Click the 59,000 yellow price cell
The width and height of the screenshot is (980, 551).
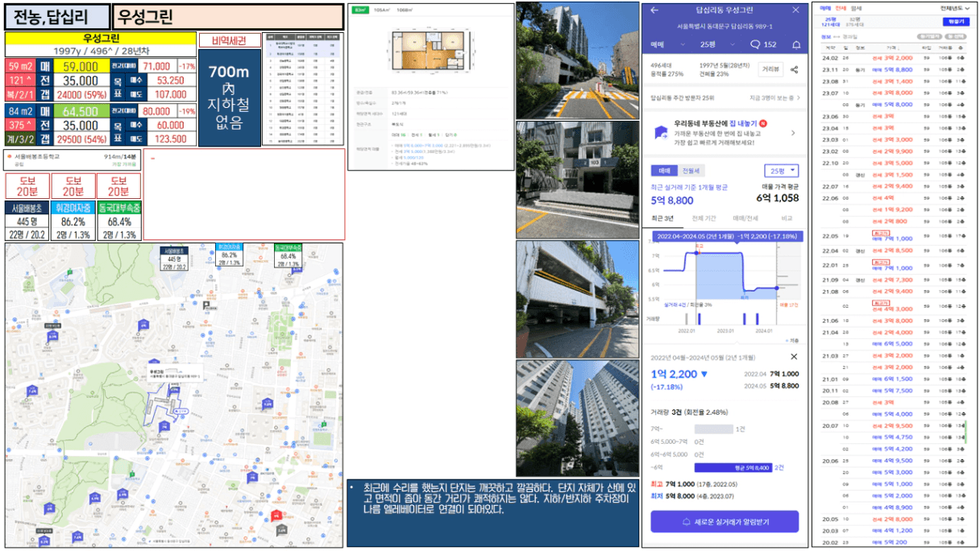81,66
